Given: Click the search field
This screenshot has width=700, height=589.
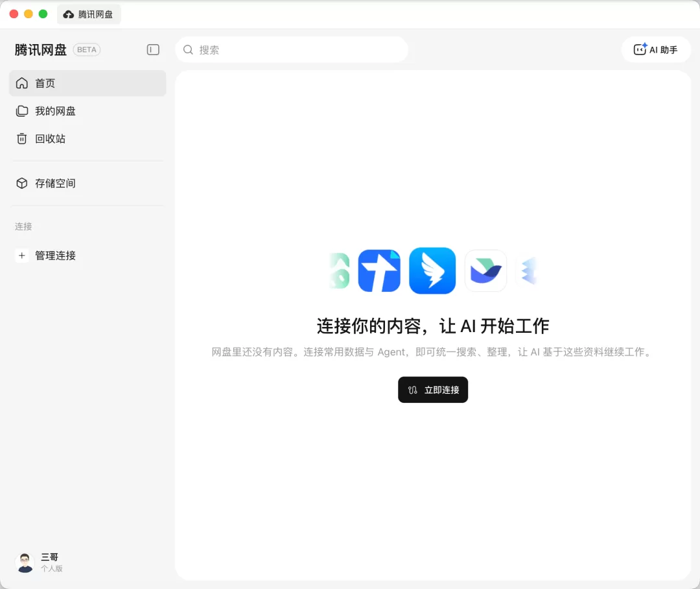Looking at the screenshot, I should coord(292,49).
